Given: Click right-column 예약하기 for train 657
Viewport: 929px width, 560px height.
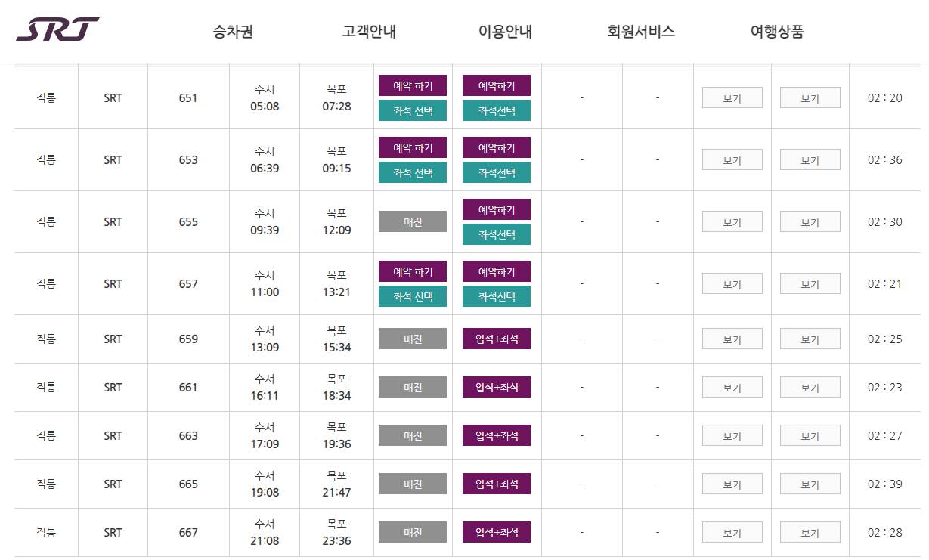Looking at the screenshot, I should pyautogui.click(x=497, y=271).
